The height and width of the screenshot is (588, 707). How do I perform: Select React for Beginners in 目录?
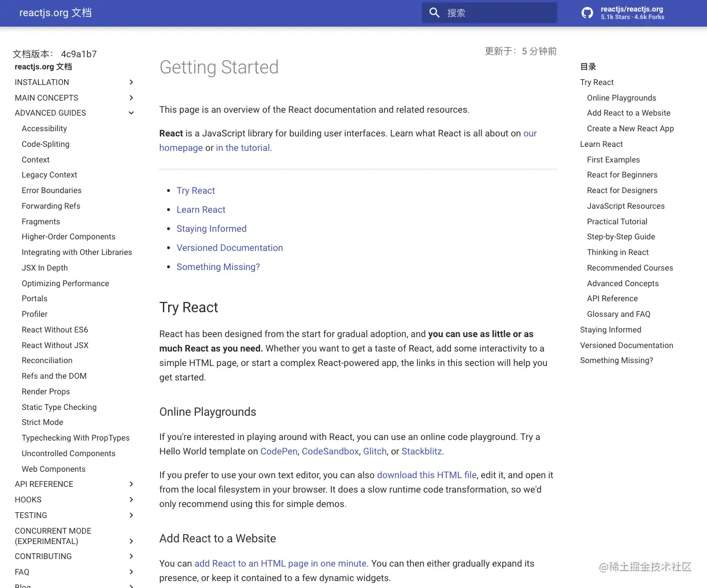[622, 175]
